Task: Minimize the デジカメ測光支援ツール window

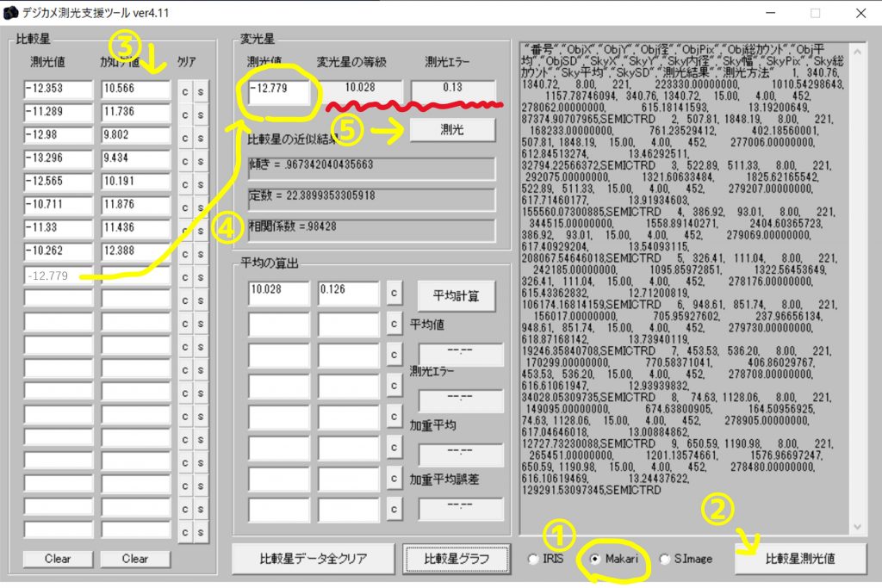Action: [x=771, y=12]
